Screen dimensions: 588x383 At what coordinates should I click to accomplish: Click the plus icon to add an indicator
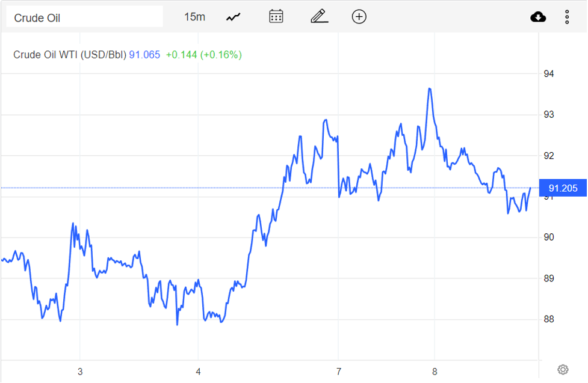[x=359, y=16]
